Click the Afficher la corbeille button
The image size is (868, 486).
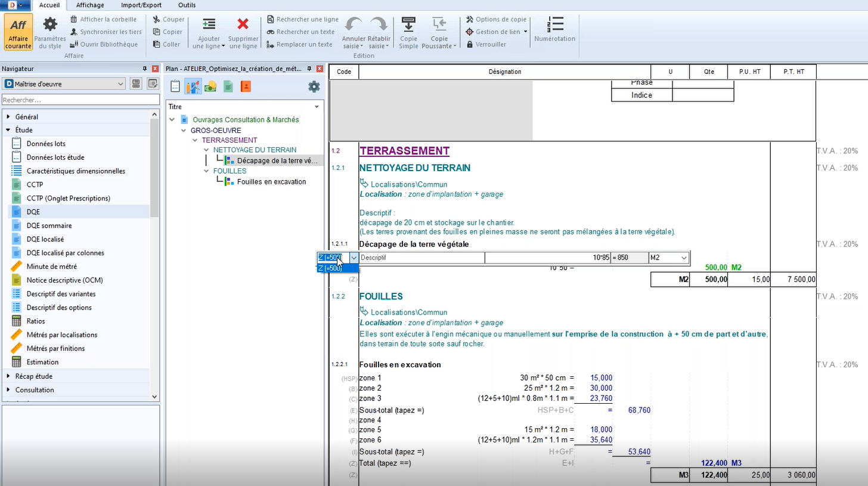104,19
